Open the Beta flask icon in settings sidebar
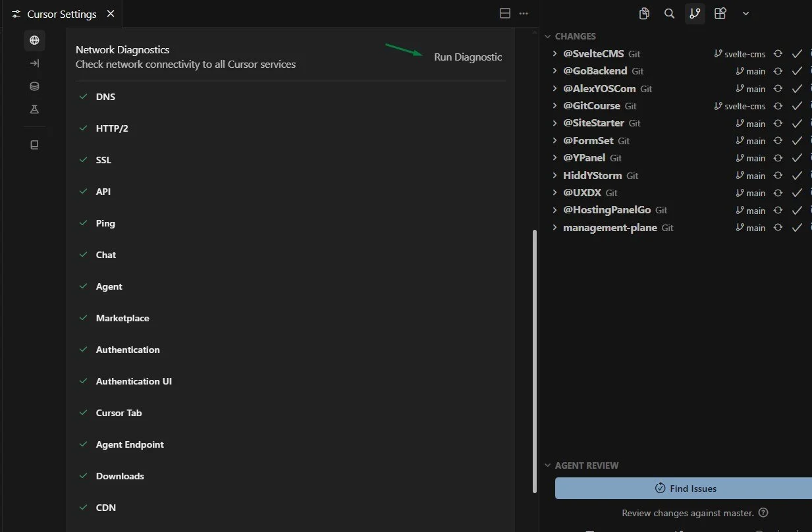This screenshot has width=812, height=532. 34,109
